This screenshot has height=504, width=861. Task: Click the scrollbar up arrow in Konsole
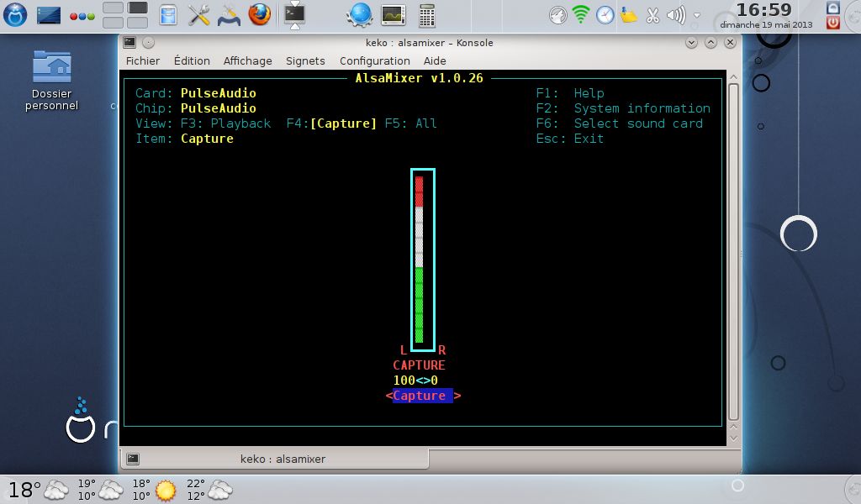coord(733,77)
